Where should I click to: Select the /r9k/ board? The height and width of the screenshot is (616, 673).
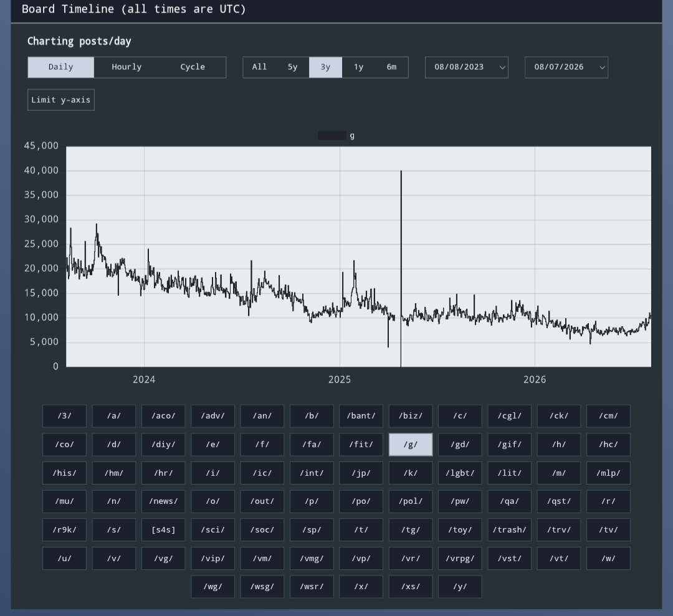point(64,530)
